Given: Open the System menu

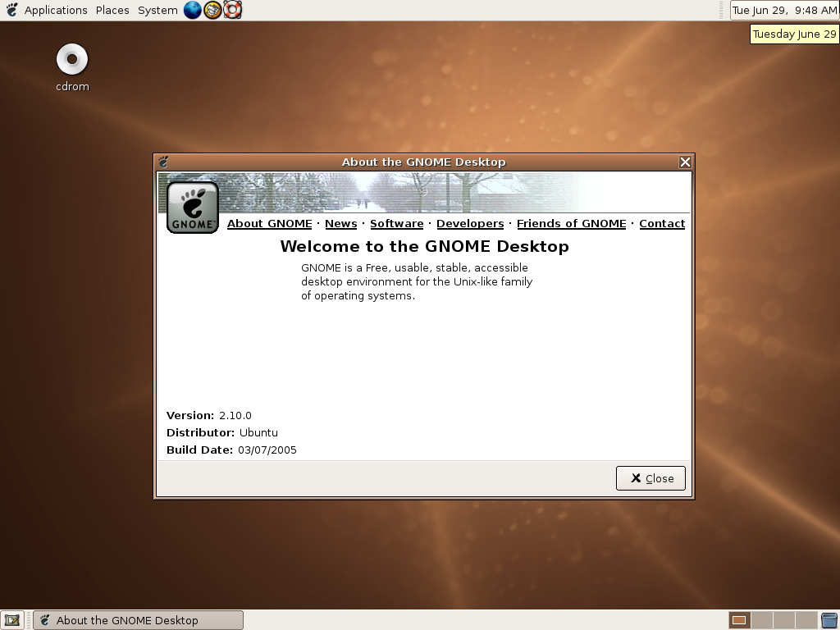Looking at the screenshot, I should 157,10.
